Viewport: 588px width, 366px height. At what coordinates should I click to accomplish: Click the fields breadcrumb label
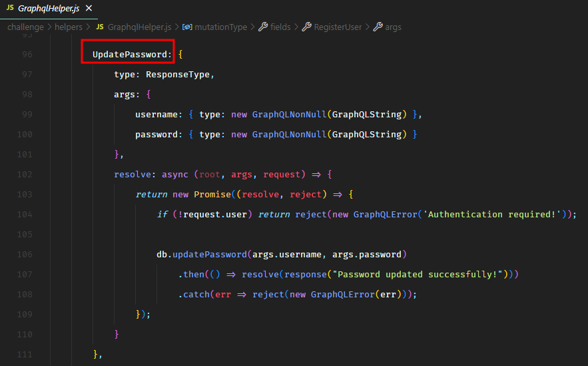[280, 27]
